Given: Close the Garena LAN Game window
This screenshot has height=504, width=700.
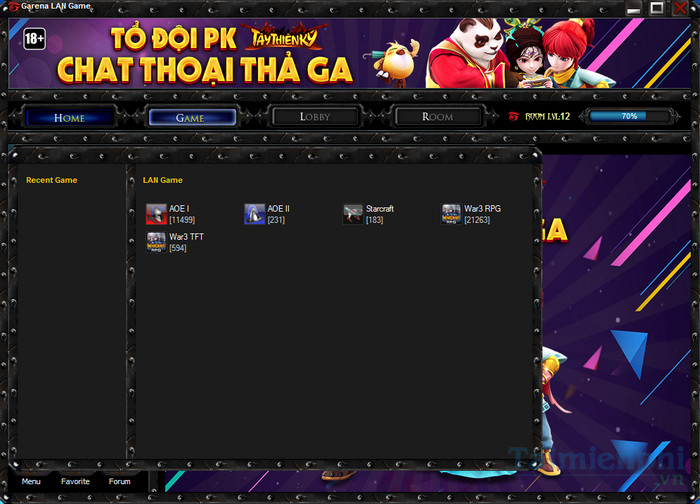Looking at the screenshot, I should coord(680,8).
